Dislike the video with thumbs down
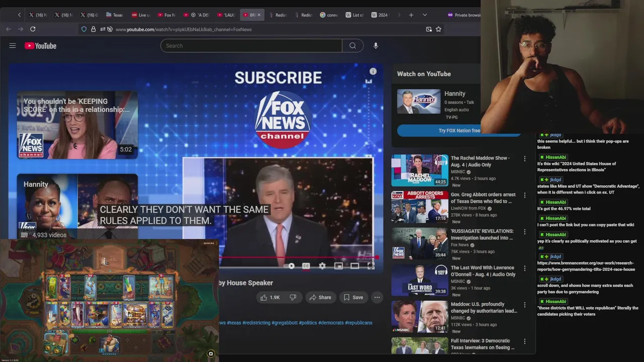Image resolution: width=644 pixels, height=362 pixels. (x=293, y=298)
